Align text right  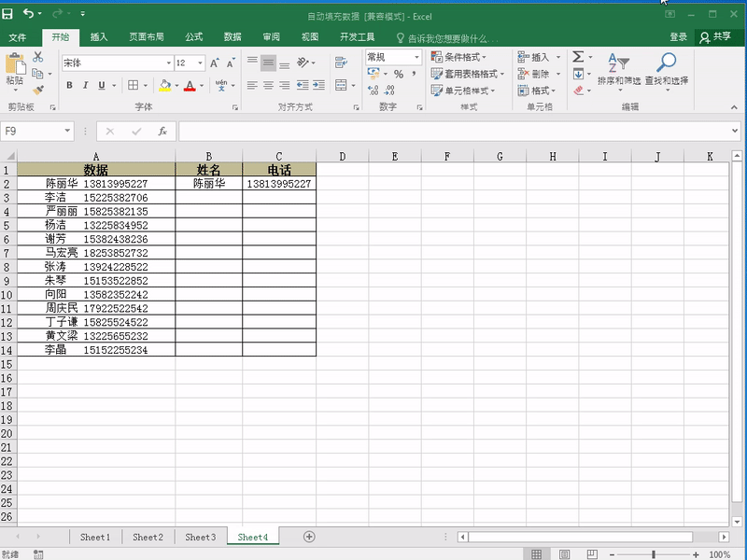(x=285, y=85)
